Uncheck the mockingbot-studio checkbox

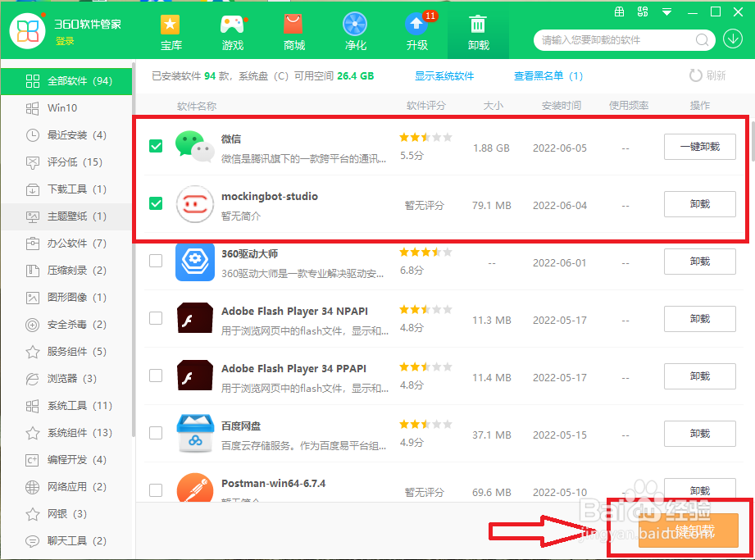point(156,203)
